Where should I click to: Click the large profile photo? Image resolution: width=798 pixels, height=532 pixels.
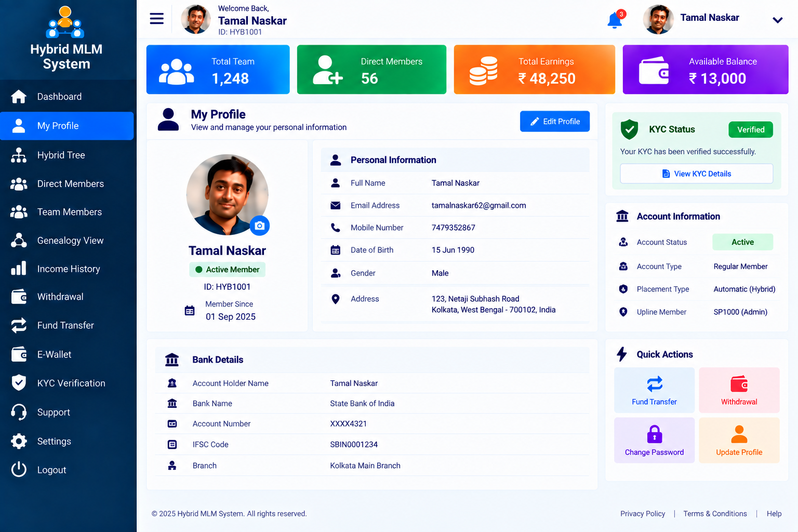coord(227,195)
